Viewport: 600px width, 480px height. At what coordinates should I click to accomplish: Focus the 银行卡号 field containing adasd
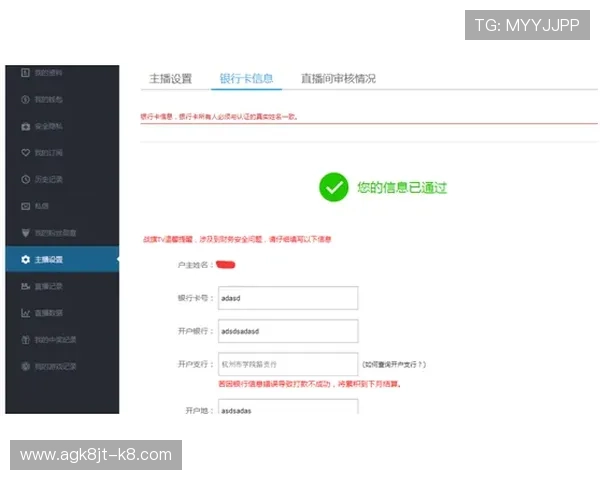tap(288, 298)
